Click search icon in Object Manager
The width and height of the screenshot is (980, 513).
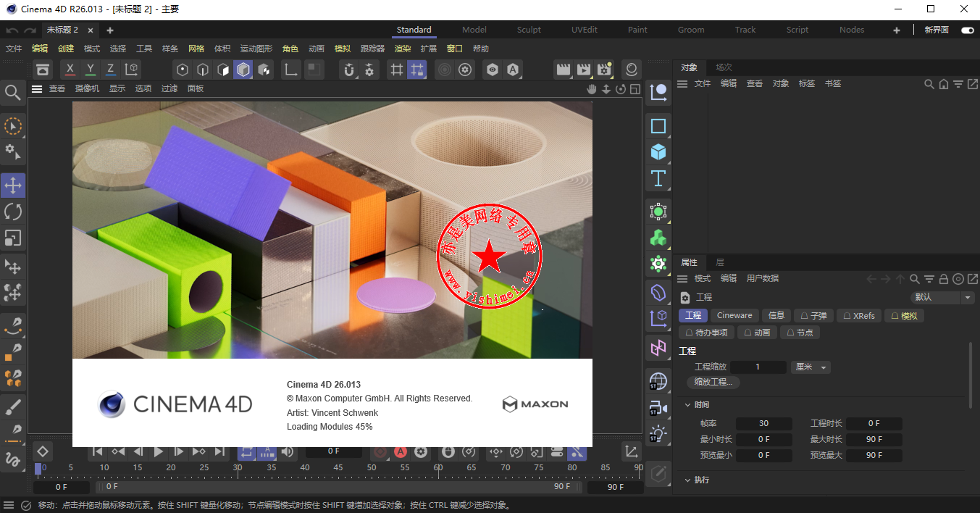[929, 84]
